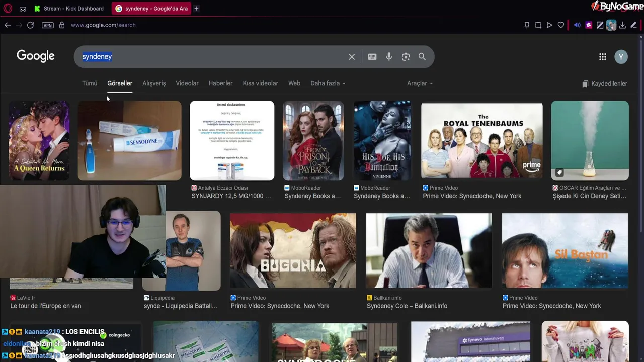
Task: Open the Sil Baştan movie image
Action: coord(565,251)
